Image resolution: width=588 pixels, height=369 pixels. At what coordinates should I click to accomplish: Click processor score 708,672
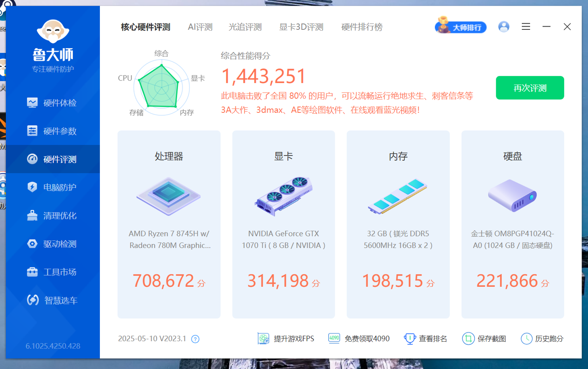(164, 281)
